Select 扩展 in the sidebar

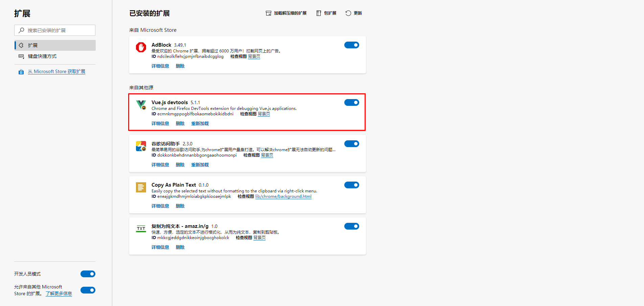point(32,45)
